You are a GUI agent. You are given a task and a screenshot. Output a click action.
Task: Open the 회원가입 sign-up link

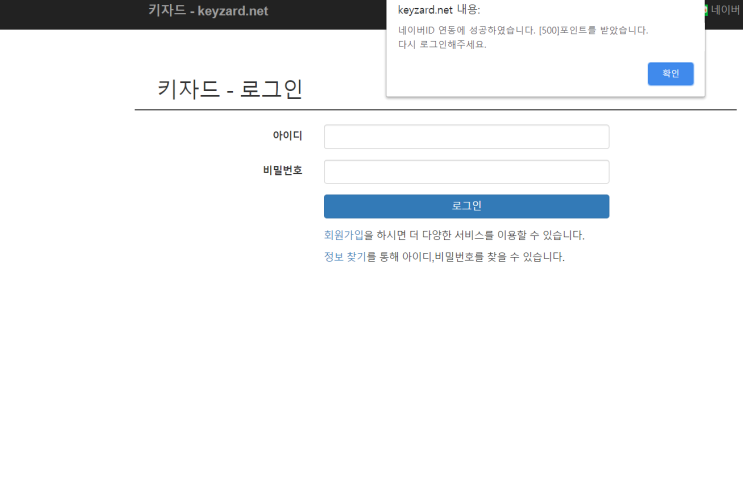click(344, 235)
